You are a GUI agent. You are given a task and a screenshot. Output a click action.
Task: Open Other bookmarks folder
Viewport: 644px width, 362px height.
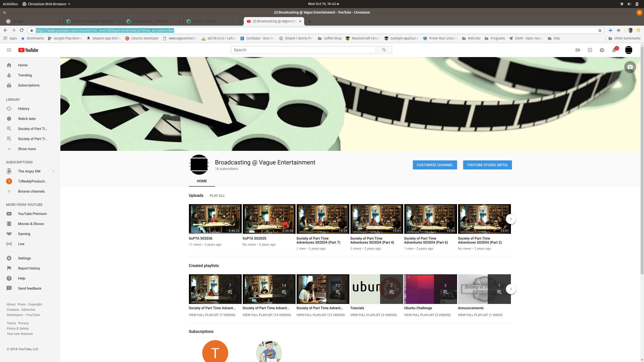tap(624, 38)
